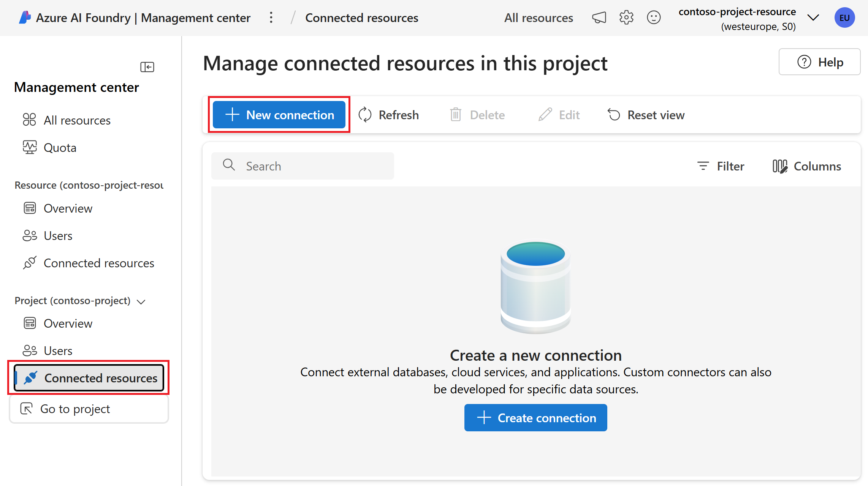Click the Connected resources breadcrumb
This screenshot has height=486, width=868.
(362, 18)
